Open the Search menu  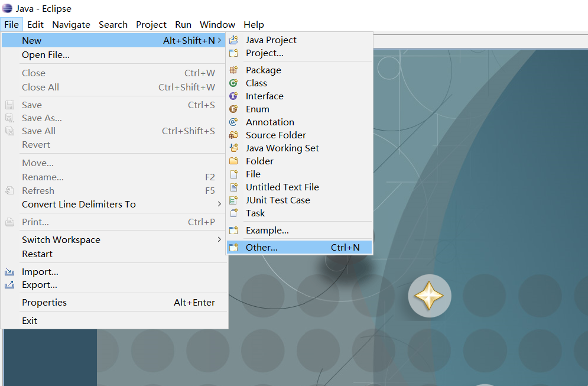113,24
